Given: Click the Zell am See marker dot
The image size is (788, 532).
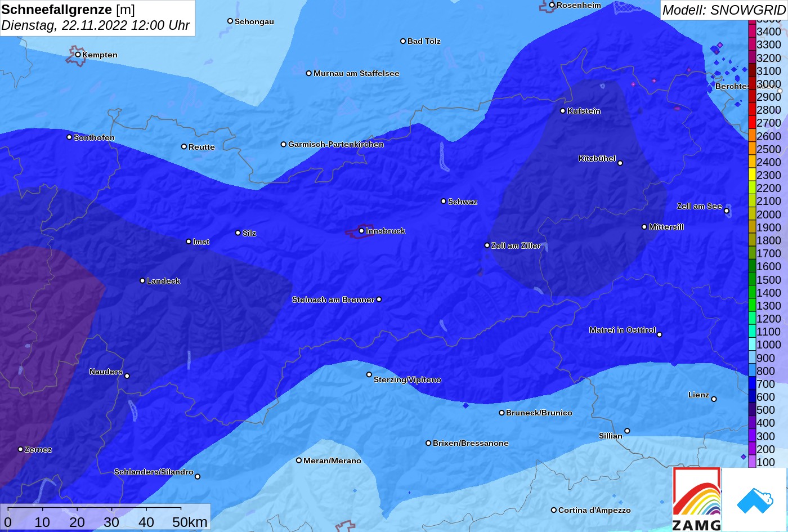Looking at the screenshot, I should point(727,211).
